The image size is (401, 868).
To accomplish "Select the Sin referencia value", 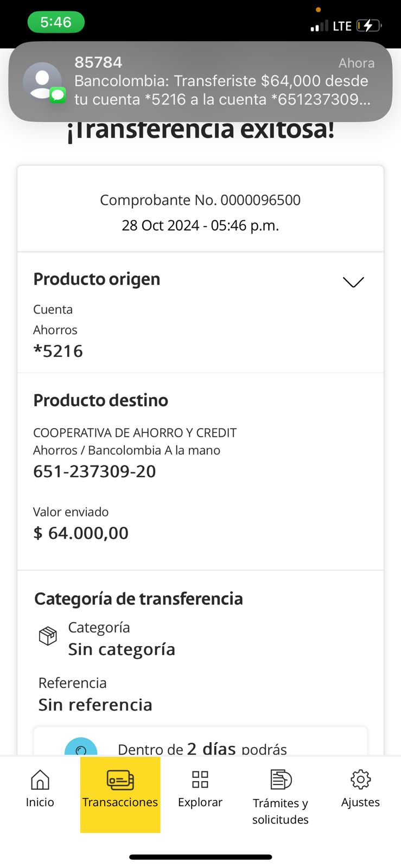I will coord(95,705).
